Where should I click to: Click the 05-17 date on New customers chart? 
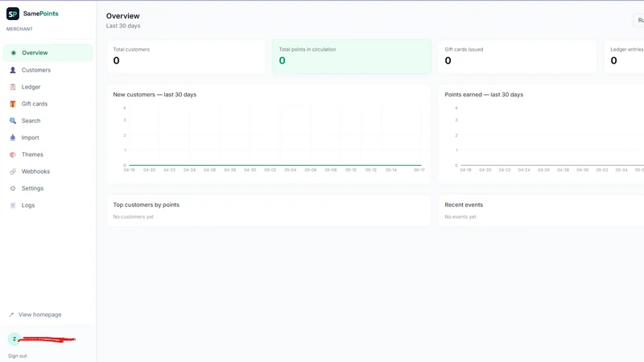point(419,170)
